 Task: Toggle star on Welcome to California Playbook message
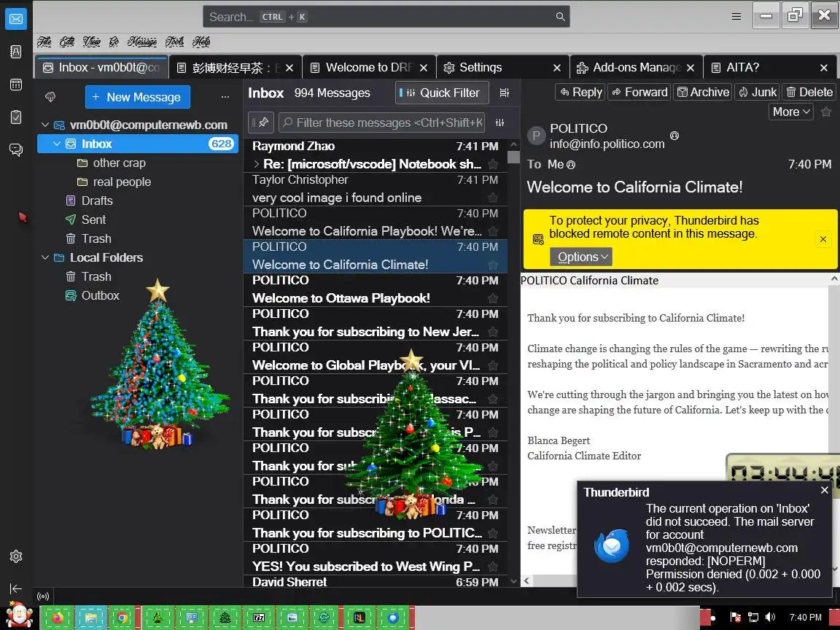click(493, 231)
